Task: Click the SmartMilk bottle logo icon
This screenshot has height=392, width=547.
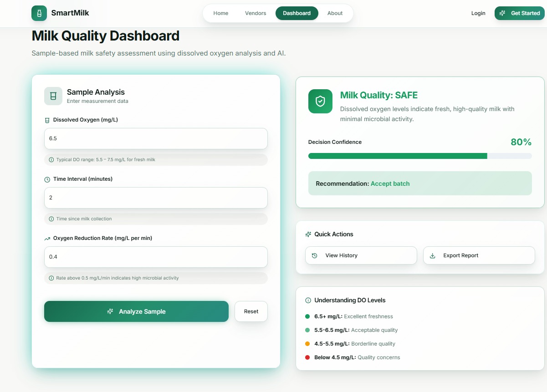Action: (39, 13)
